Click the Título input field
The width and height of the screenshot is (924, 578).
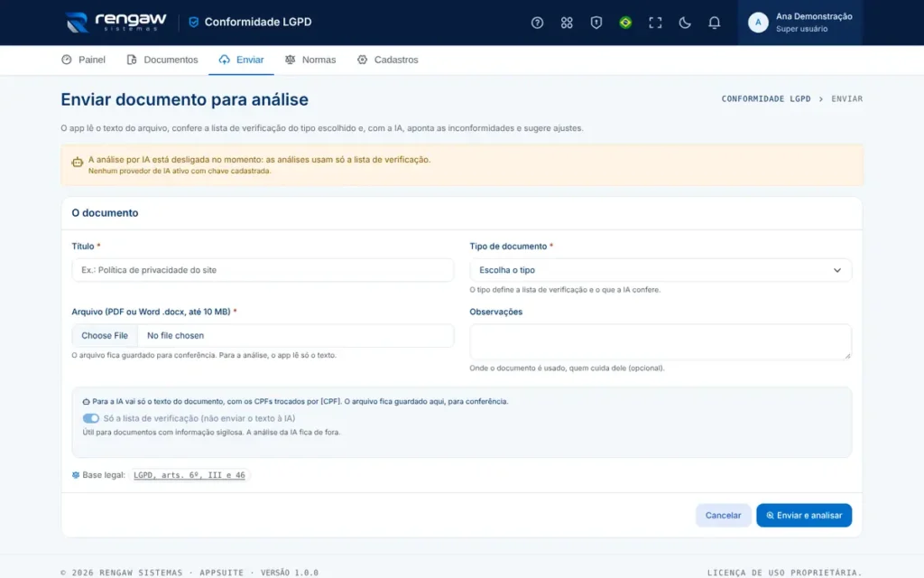(x=263, y=270)
